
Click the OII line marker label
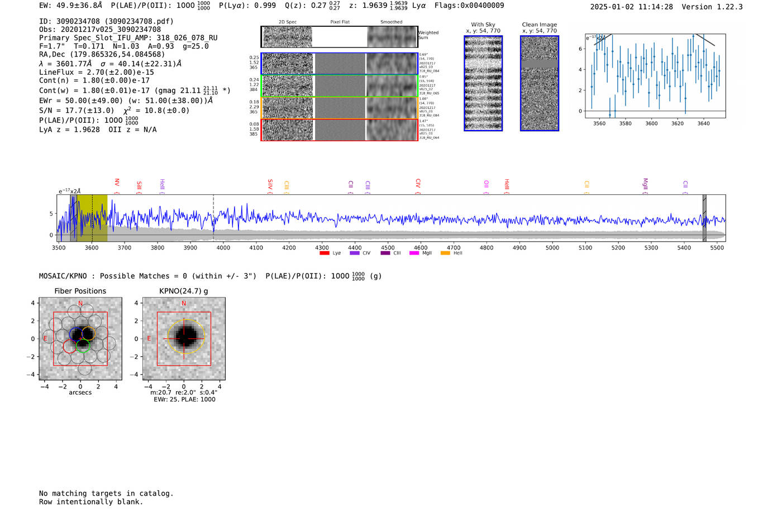click(486, 184)
